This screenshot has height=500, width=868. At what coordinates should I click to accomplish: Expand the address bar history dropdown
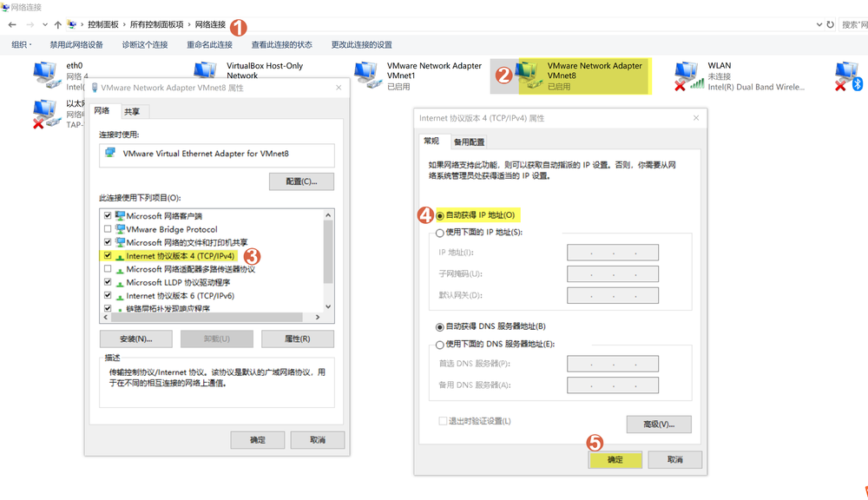click(x=819, y=24)
